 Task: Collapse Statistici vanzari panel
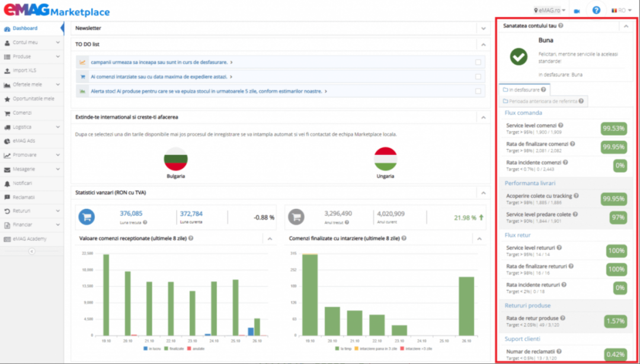(484, 193)
